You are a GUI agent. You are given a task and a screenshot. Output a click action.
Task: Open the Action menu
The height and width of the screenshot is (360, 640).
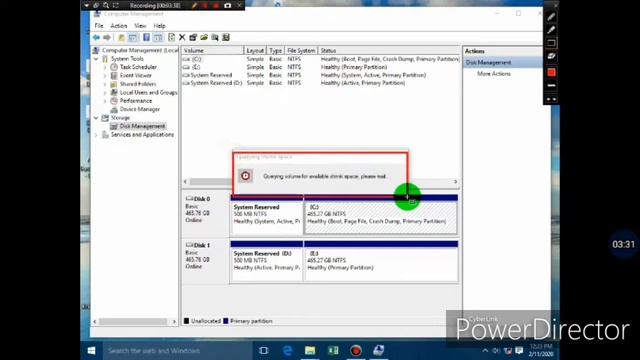coord(119,26)
